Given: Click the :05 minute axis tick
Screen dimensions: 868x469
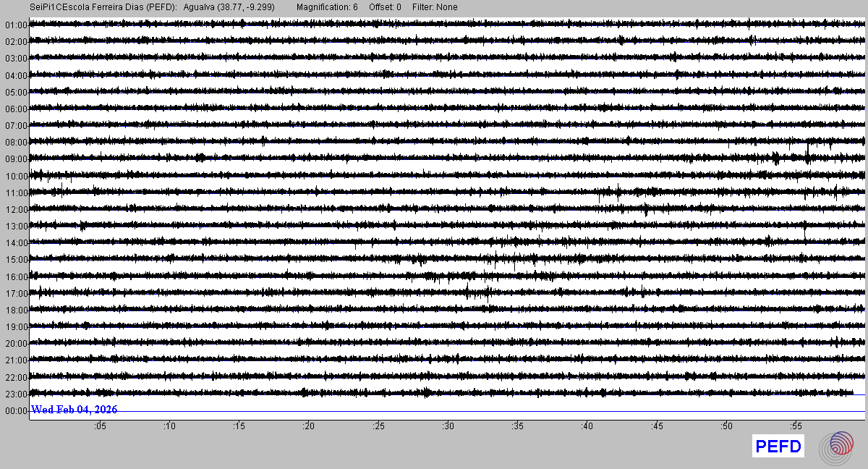Looking at the screenshot, I should [99, 426].
